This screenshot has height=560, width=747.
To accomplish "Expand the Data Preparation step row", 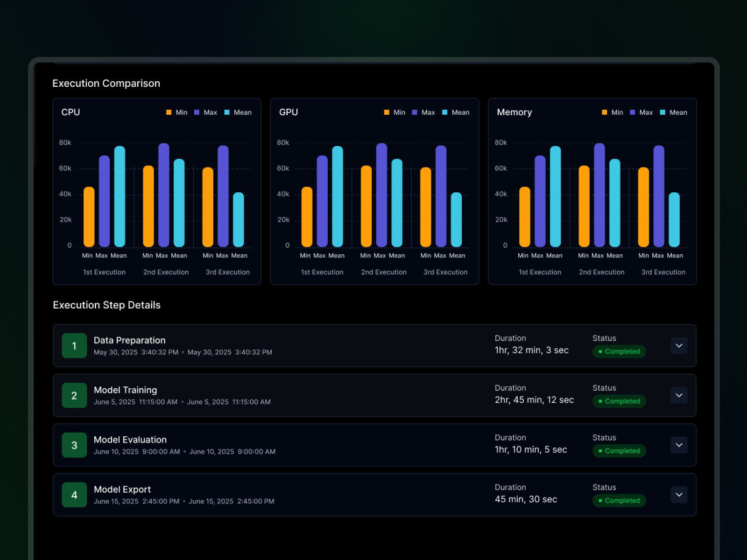I will coord(679,346).
